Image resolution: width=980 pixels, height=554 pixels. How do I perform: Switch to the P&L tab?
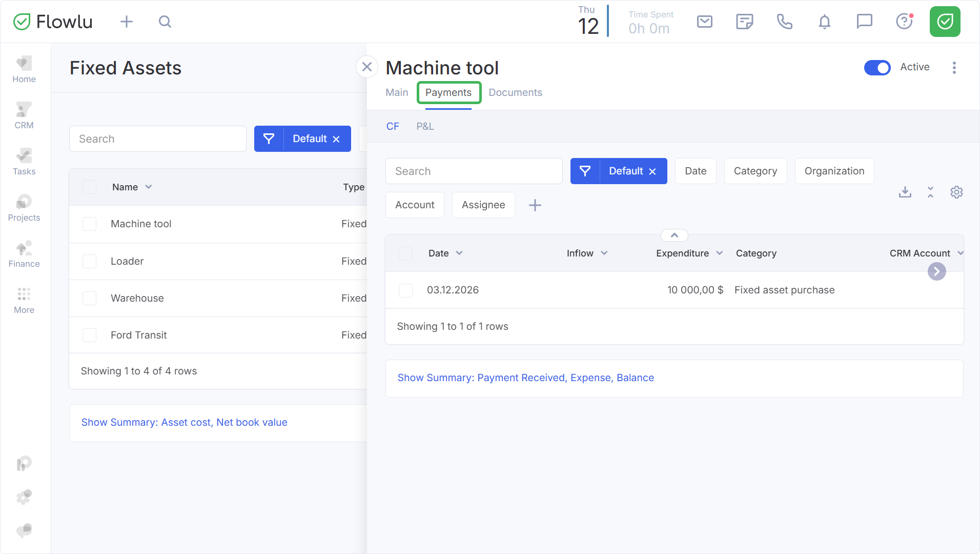425,127
